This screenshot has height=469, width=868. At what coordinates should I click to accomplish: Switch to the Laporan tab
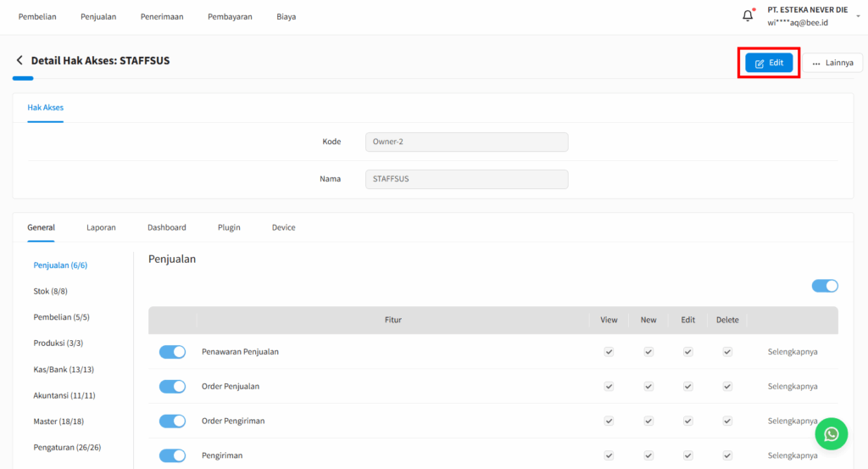[101, 227]
